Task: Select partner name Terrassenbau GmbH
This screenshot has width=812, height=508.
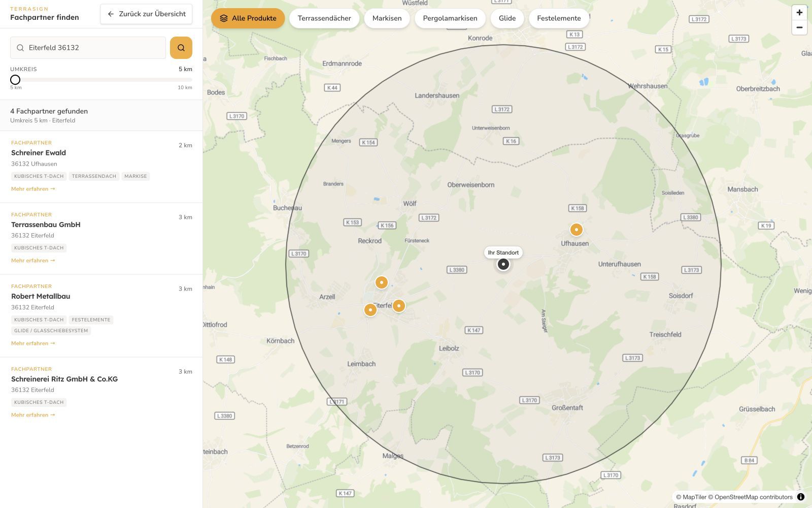Action: click(46, 225)
